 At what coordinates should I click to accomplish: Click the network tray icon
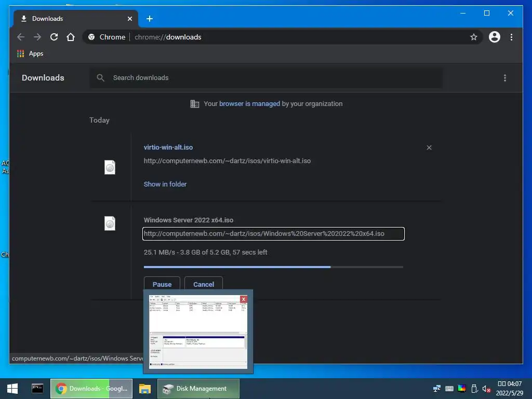tap(437, 389)
